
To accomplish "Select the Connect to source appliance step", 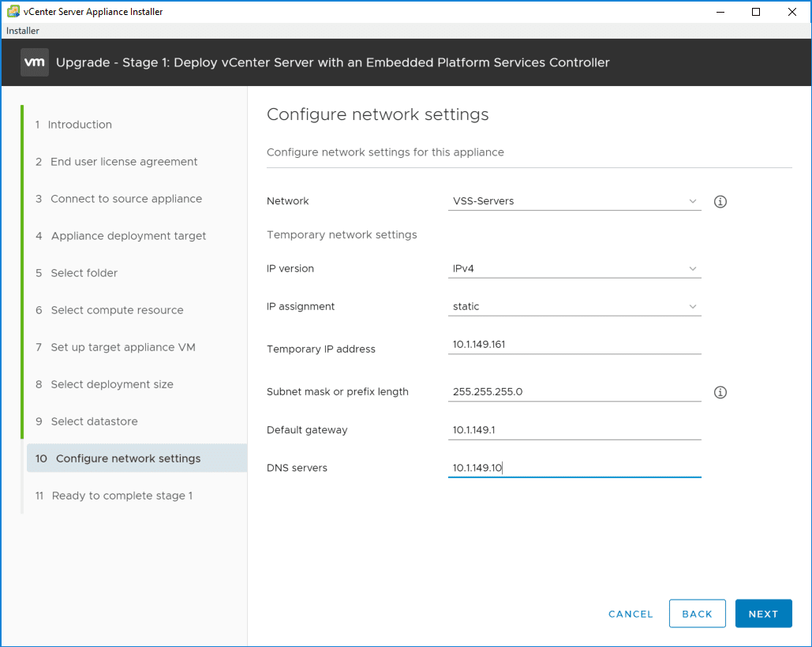I will (125, 199).
